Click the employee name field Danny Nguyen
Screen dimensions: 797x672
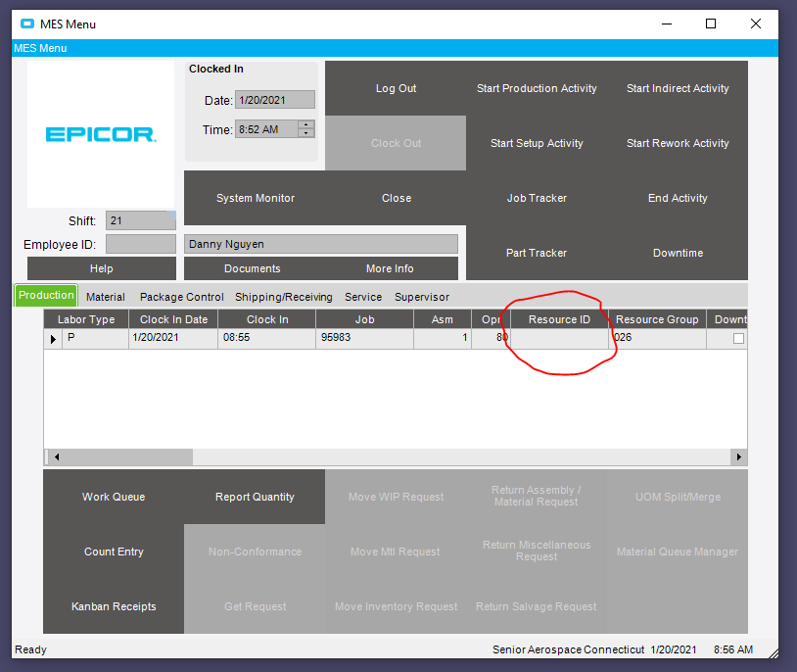coord(321,244)
